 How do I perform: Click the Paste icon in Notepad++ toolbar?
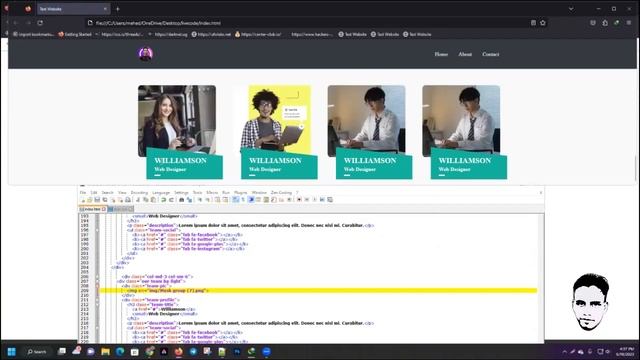coord(153,200)
